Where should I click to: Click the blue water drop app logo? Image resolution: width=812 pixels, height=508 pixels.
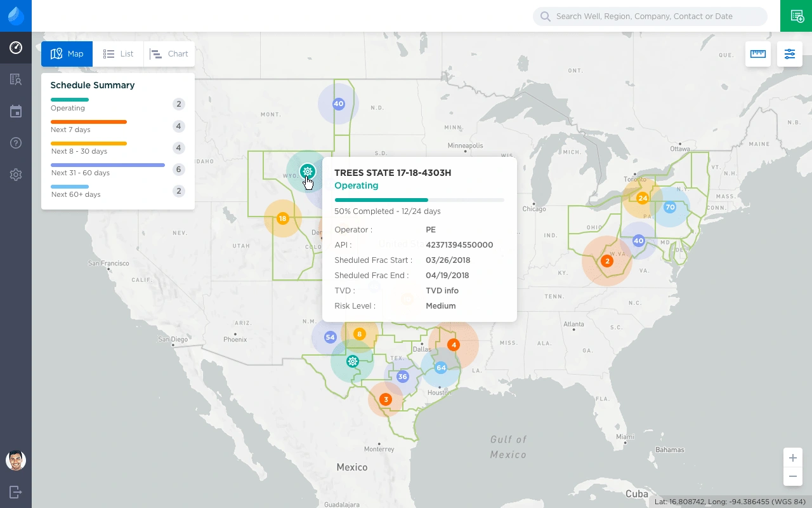point(16,16)
